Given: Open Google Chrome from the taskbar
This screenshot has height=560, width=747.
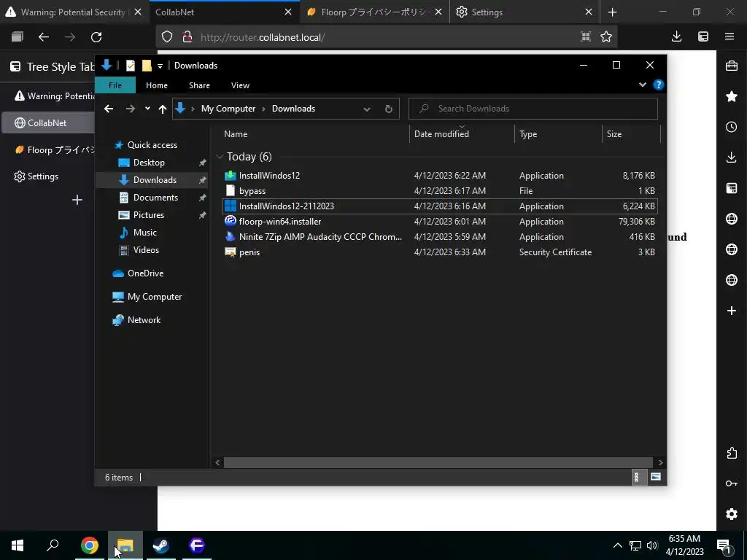Looking at the screenshot, I should coord(89,545).
